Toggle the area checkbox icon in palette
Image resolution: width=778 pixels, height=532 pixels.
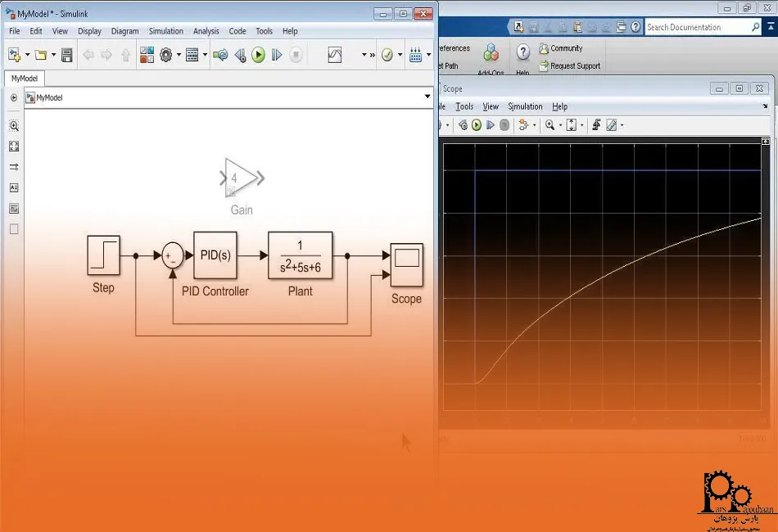click(14, 228)
